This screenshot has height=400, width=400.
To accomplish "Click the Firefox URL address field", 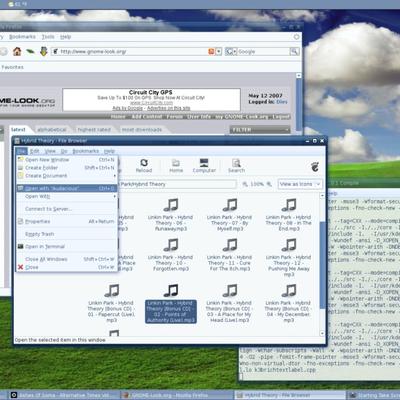I will (x=132, y=51).
